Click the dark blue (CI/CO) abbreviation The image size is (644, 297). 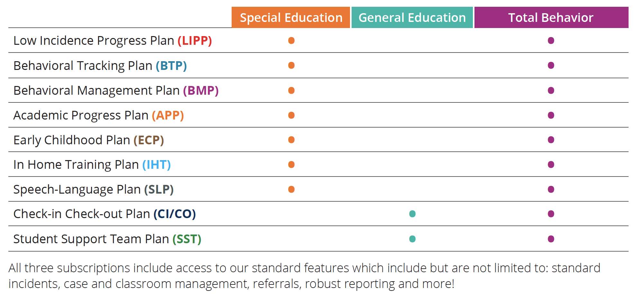coord(174,214)
